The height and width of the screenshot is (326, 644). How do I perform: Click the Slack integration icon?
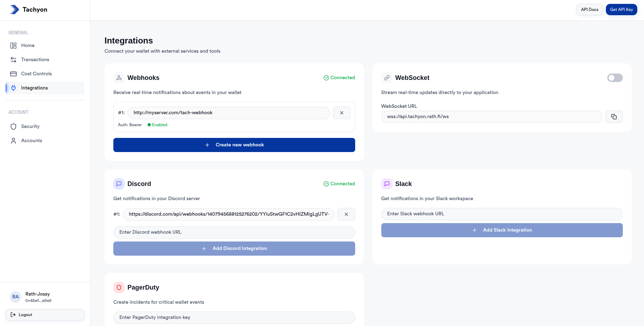387,184
